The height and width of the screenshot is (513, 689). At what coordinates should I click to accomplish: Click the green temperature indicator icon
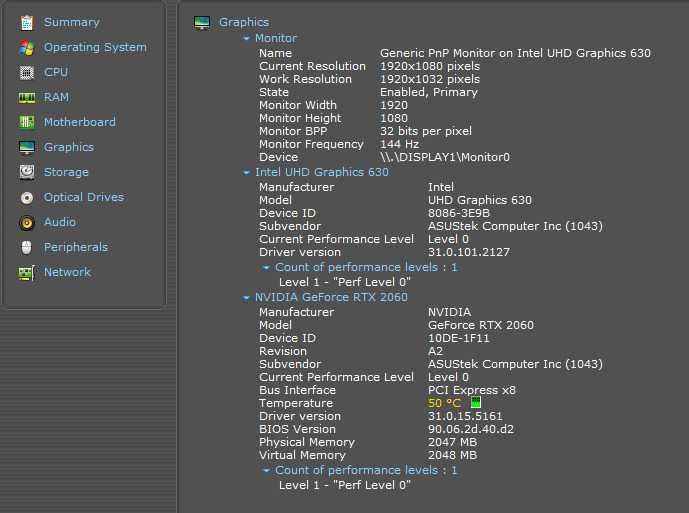point(475,402)
